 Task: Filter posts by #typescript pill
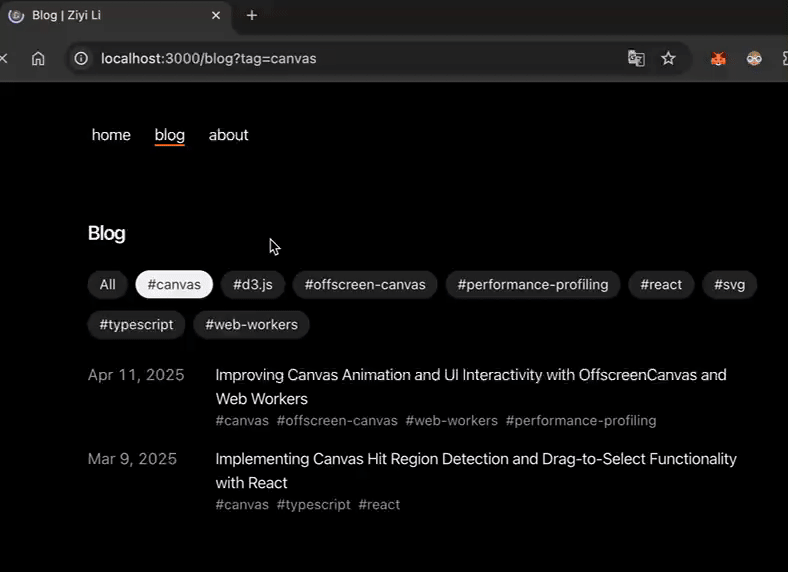[x=136, y=325]
